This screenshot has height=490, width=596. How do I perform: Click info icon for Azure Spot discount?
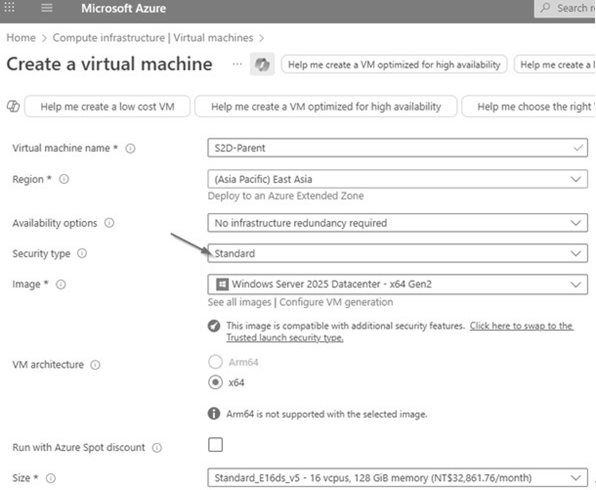point(157,448)
